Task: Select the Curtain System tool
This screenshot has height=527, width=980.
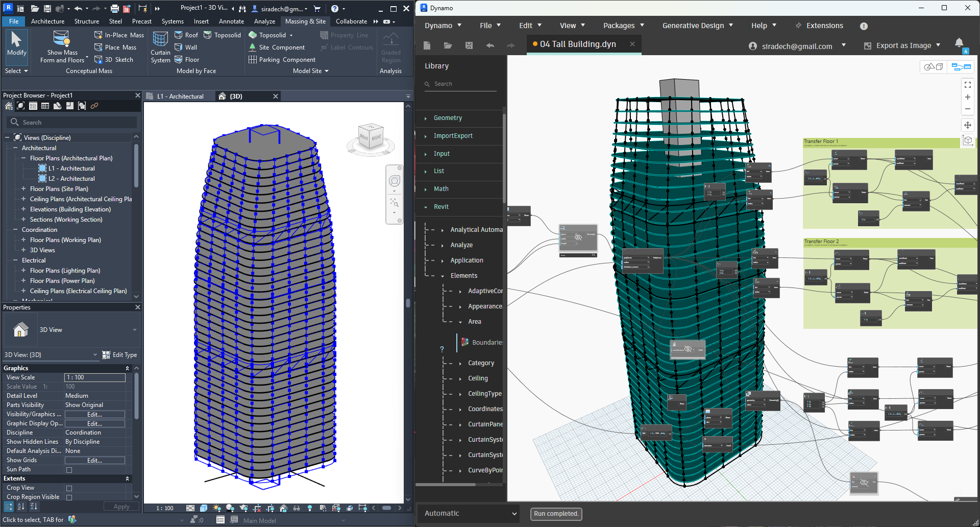Action: pos(160,47)
